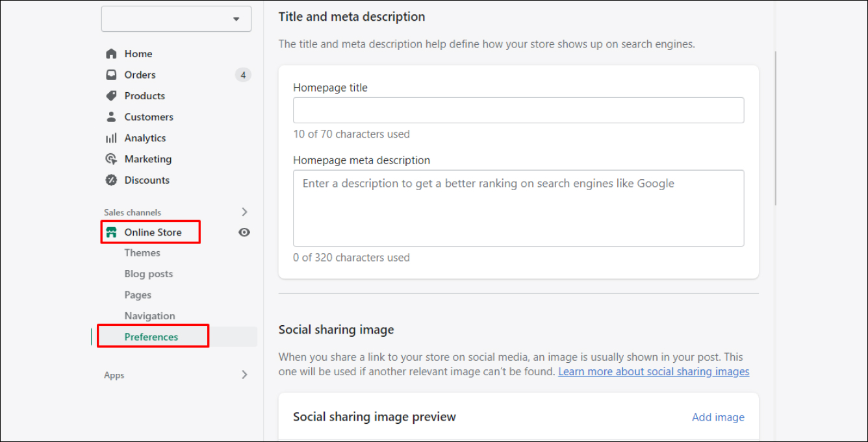Screen dimensions: 868x442
Task: Open Learn more about social sharing images
Action: pos(654,372)
